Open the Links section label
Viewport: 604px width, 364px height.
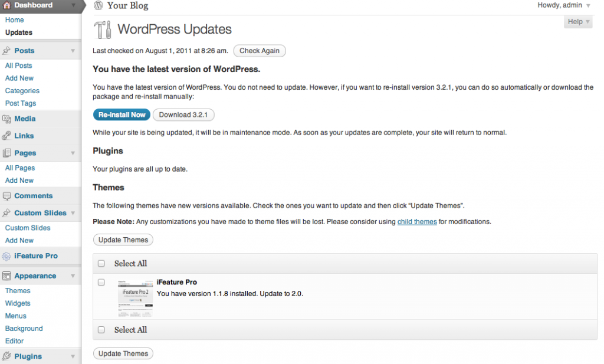pyautogui.click(x=24, y=136)
